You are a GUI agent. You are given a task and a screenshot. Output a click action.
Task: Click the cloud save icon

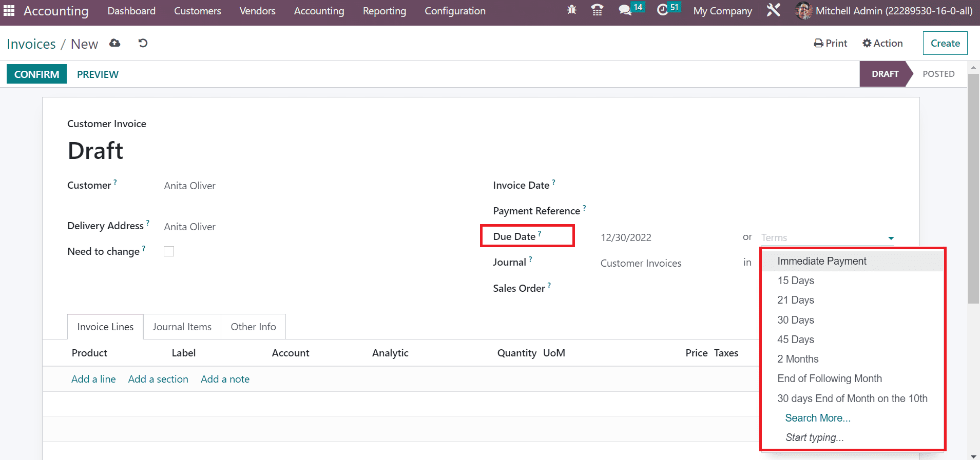pos(115,44)
